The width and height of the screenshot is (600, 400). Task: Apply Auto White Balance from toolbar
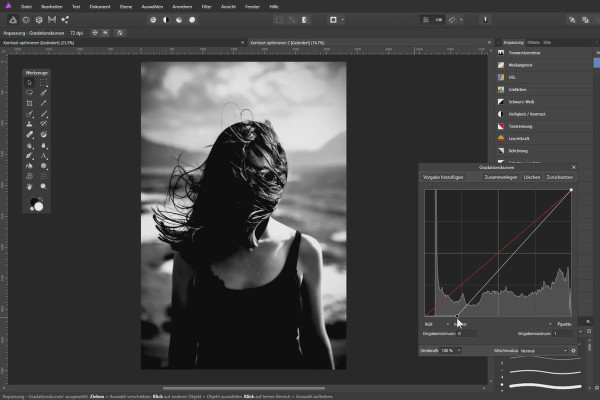tap(192, 20)
